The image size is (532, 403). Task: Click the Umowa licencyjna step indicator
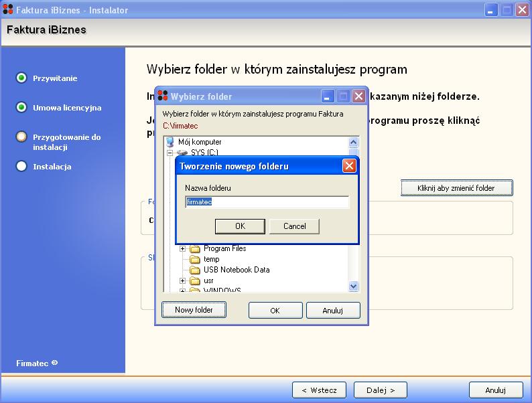tap(21, 107)
